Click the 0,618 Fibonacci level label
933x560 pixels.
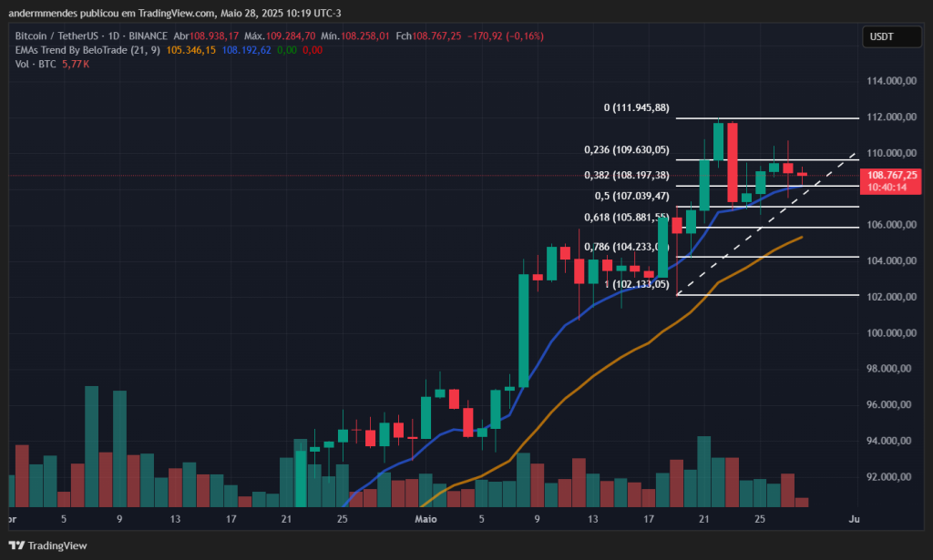(x=627, y=218)
